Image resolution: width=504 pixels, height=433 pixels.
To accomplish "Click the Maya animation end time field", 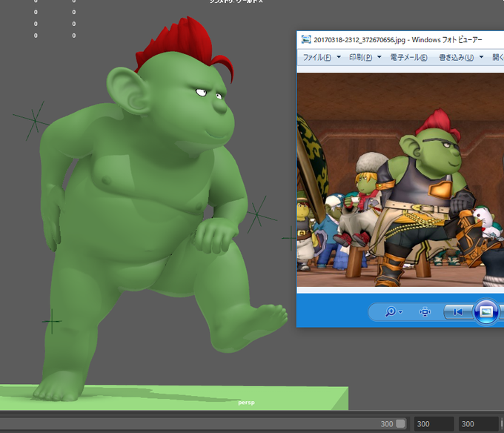I will point(479,423).
